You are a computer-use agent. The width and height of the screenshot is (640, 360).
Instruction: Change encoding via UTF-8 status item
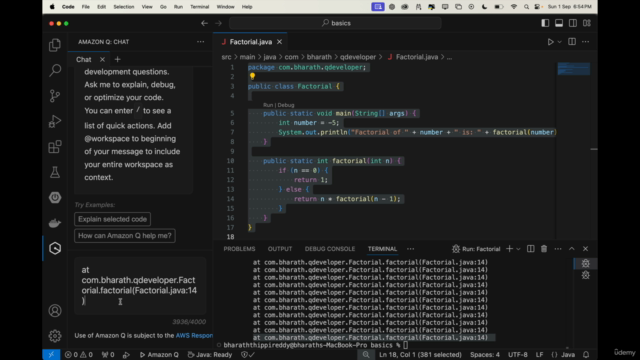click(x=517, y=355)
